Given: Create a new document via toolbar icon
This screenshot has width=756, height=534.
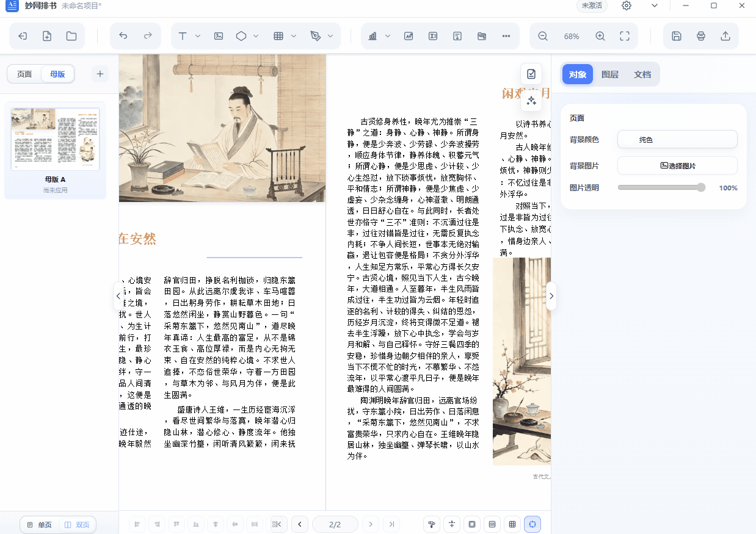Looking at the screenshot, I should coord(47,36).
